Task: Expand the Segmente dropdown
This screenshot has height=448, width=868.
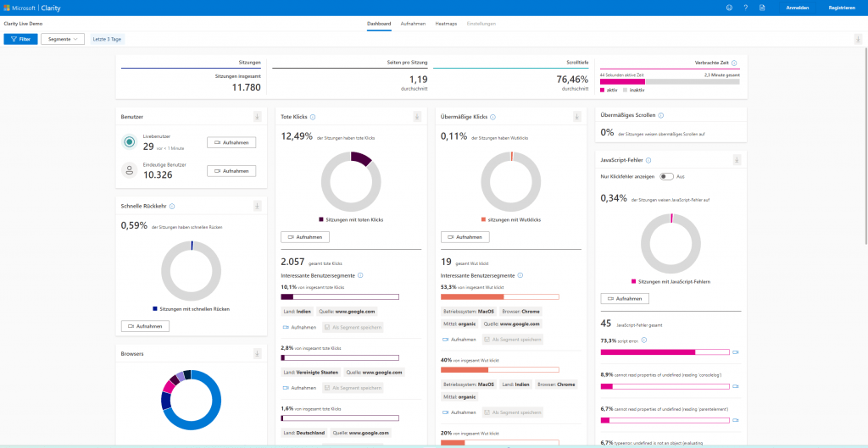Action: point(63,39)
